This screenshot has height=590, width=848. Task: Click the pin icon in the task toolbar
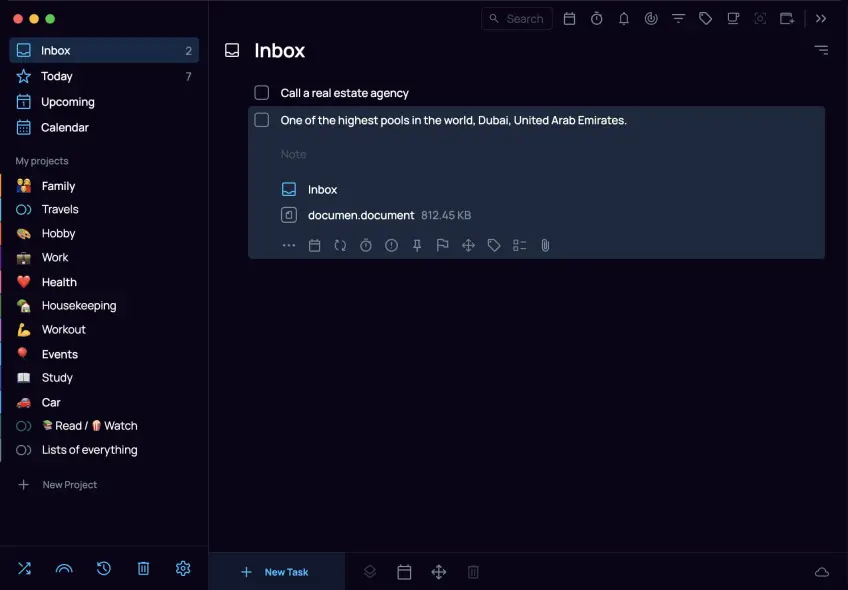[417, 245]
